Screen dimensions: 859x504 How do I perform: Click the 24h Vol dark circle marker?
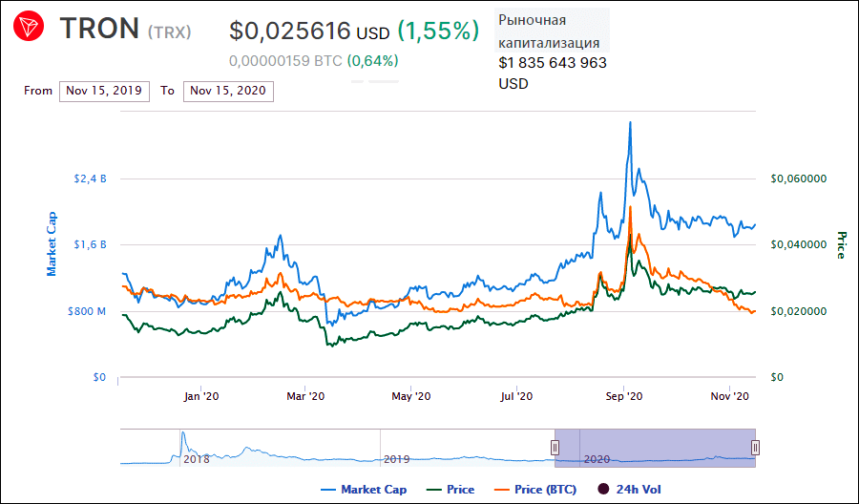point(603,490)
